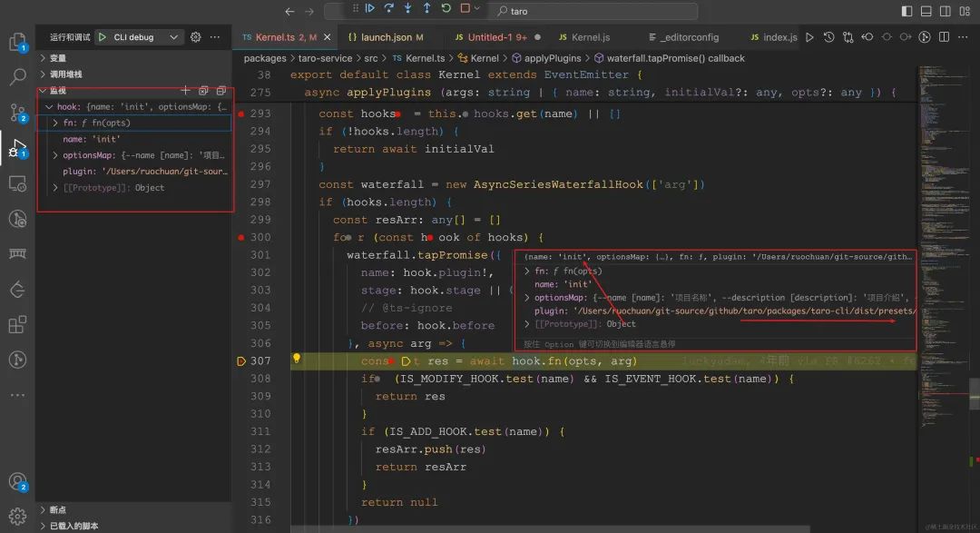The width and height of the screenshot is (980, 533).
Task: Switch to index.js tab
Action: [x=774, y=37]
